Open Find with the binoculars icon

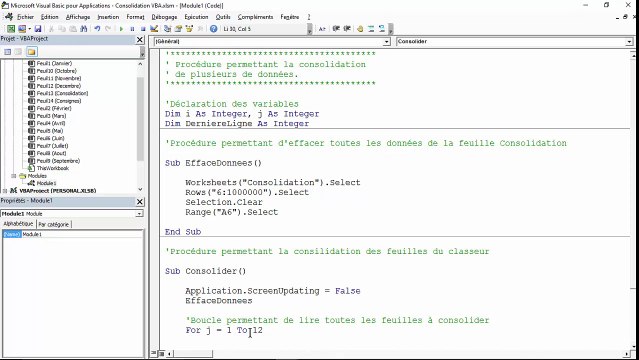(x=84, y=29)
